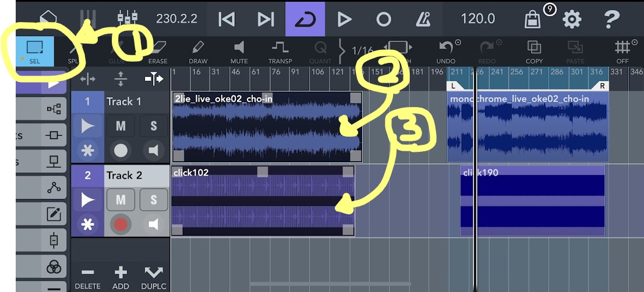644x292 pixels.
Task: Tap the vertical zoom arrows icon
Action: click(121, 79)
